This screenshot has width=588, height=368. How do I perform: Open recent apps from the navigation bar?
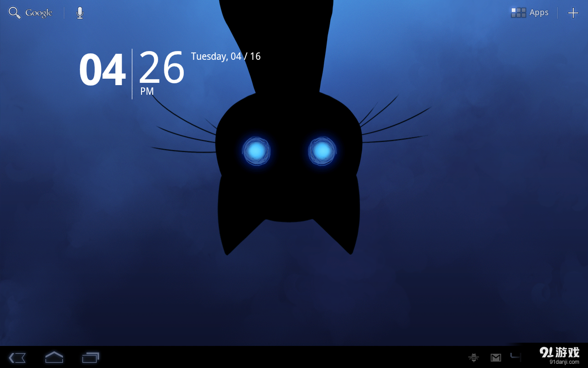(x=90, y=357)
